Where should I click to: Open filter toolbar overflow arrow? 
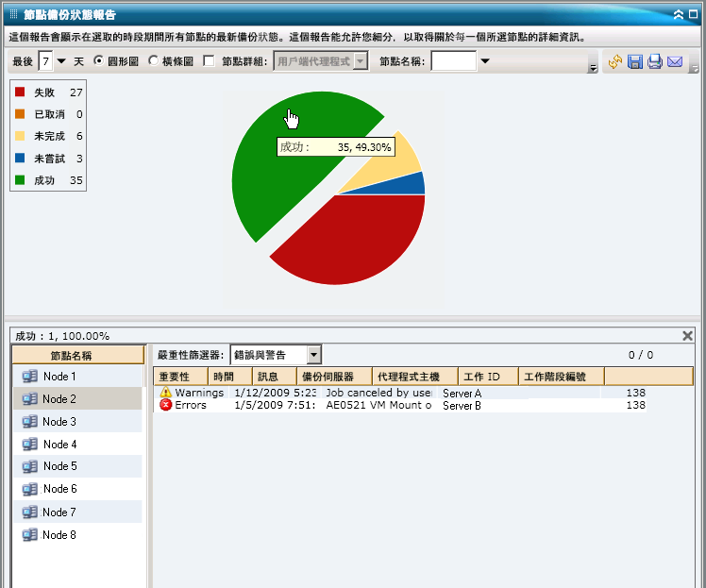[593, 69]
